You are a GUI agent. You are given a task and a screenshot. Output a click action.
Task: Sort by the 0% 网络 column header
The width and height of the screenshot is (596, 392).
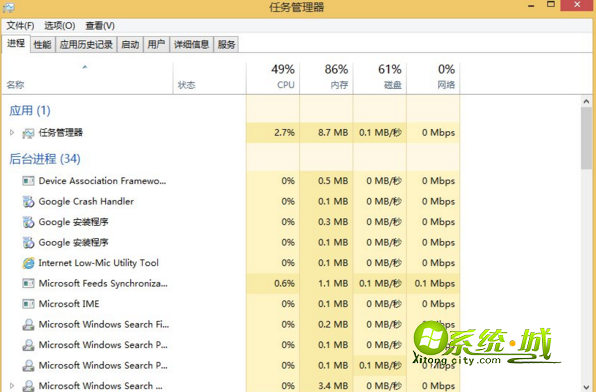click(433, 78)
